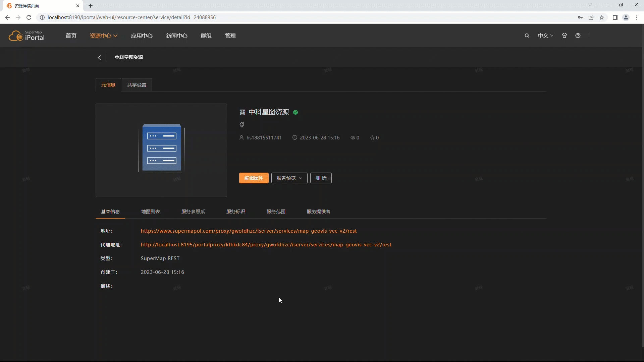This screenshot has width=644, height=362.
Task: Select the 元信息 tab
Action: tap(108, 85)
